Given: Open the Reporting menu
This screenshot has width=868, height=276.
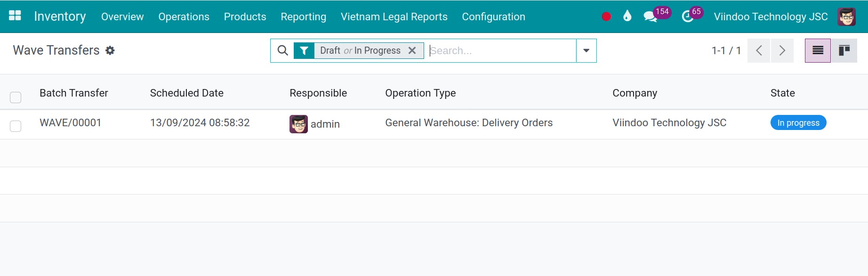Looking at the screenshot, I should coord(303,16).
